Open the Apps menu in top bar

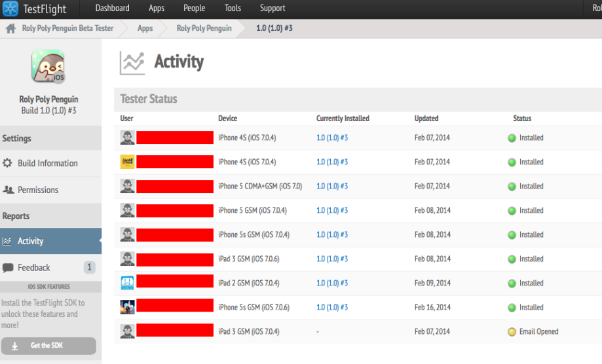(157, 9)
